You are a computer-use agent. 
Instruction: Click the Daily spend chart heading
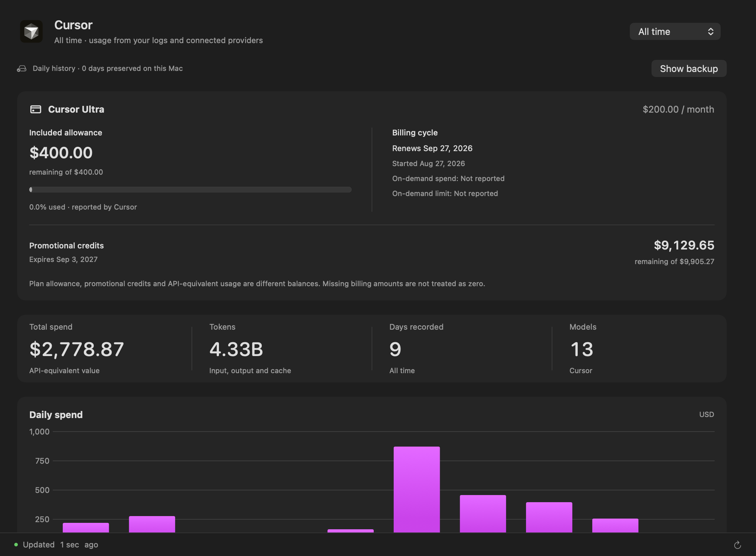56,415
